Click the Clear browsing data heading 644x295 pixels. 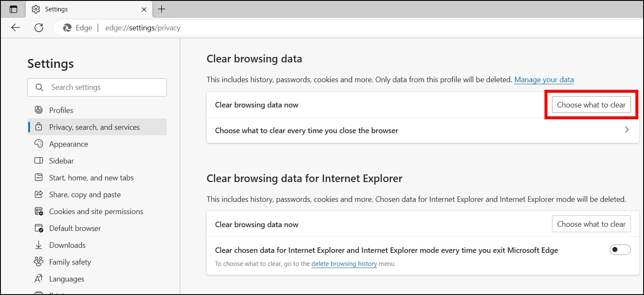(x=254, y=59)
